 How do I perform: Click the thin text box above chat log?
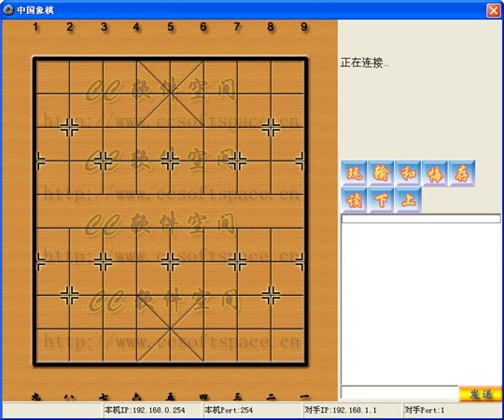pos(421,218)
